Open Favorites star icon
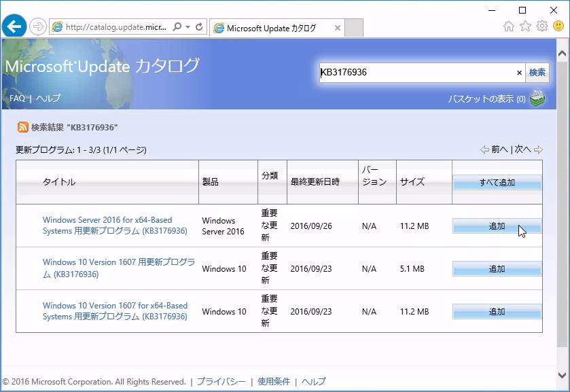 (525, 26)
